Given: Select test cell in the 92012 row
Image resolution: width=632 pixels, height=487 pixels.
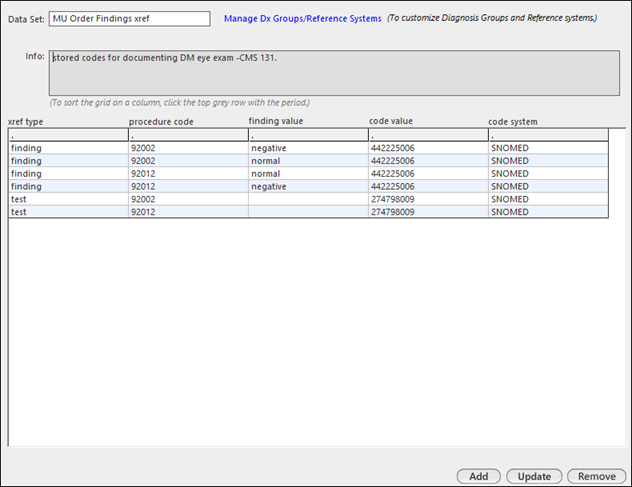Looking at the screenshot, I should 68,212.
